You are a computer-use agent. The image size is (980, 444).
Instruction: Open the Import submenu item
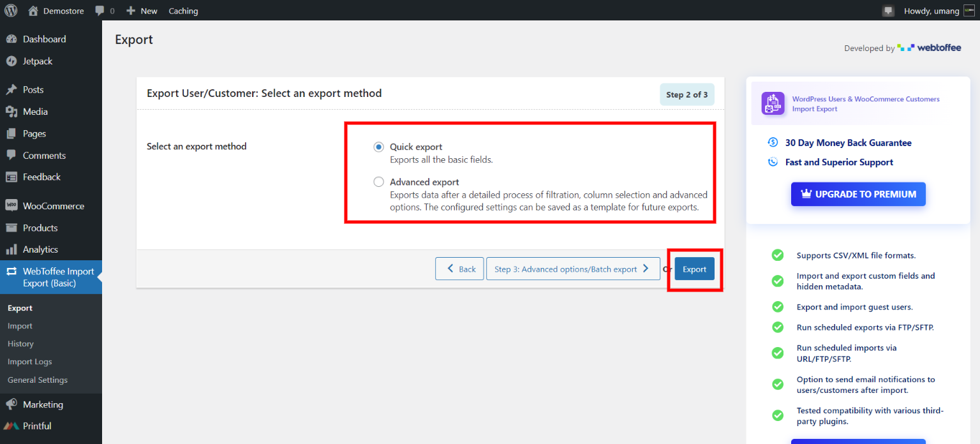(20, 326)
